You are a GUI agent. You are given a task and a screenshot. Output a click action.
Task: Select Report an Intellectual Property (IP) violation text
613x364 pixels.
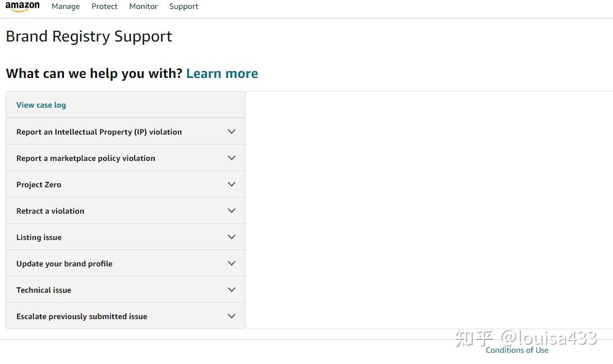[99, 132]
